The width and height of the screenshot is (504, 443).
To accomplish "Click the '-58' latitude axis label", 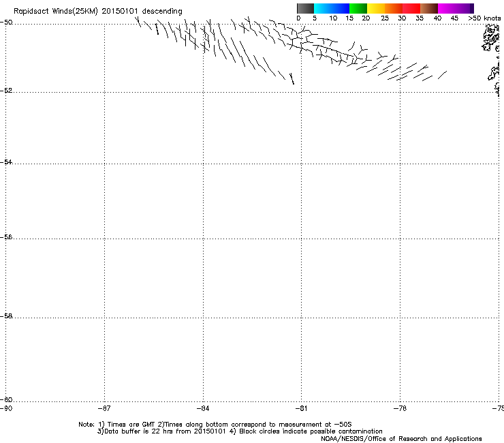I will (6, 316).
